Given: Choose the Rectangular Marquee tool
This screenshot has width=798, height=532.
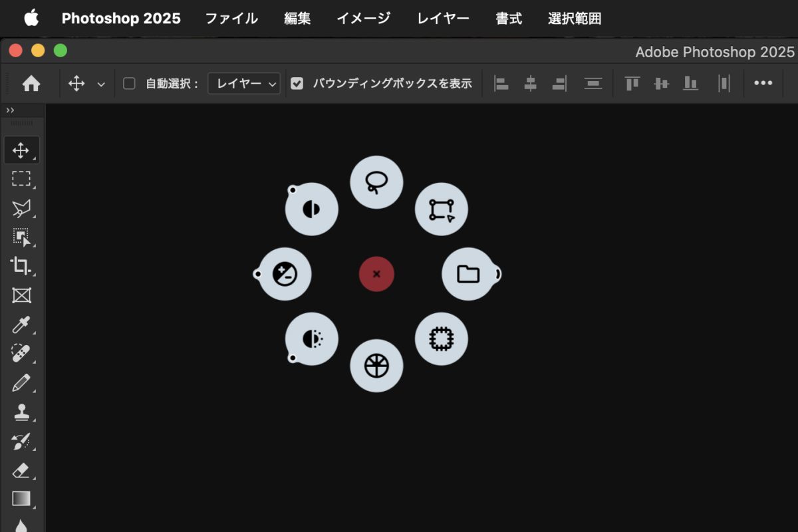Looking at the screenshot, I should click(x=21, y=179).
